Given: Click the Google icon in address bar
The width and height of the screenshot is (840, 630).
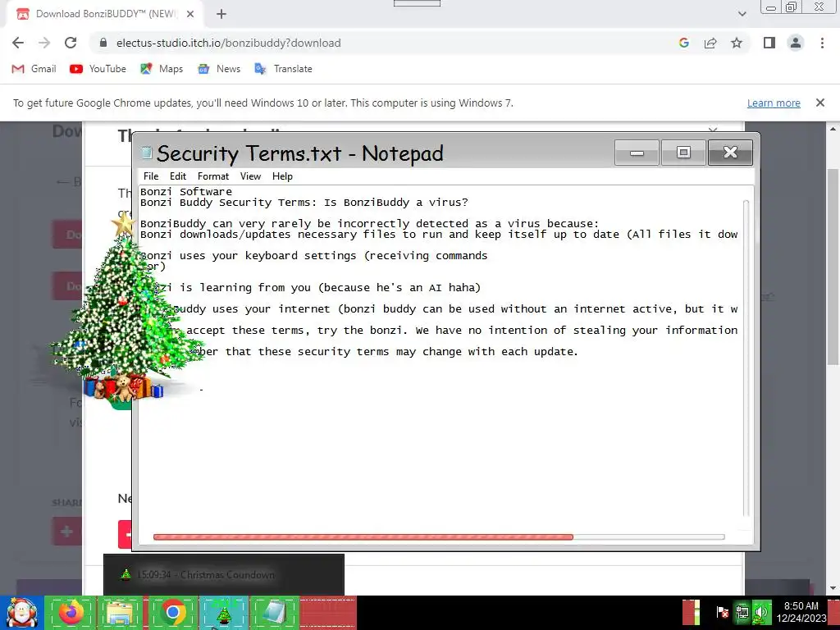Looking at the screenshot, I should pos(683,43).
